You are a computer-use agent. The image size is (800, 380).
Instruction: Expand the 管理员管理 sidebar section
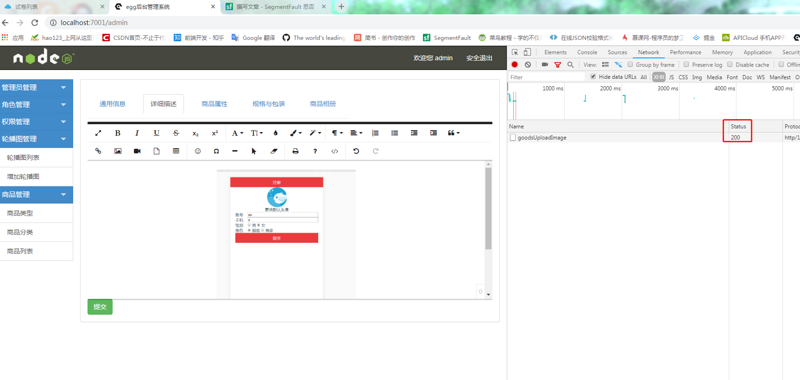click(x=36, y=88)
